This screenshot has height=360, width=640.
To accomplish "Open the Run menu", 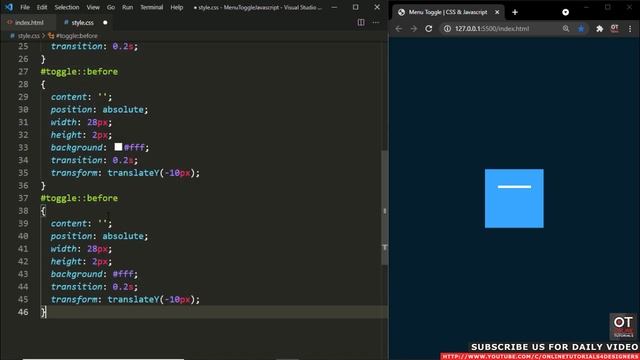I will (127, 7).
